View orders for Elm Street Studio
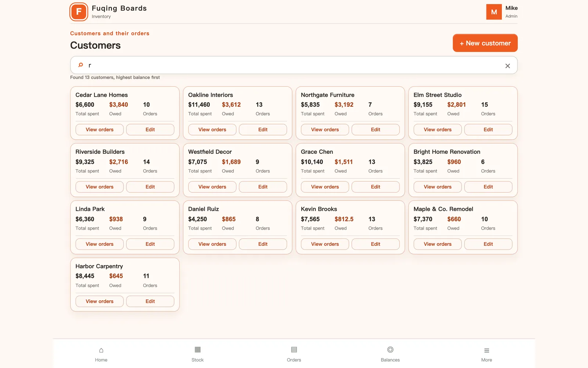This screenshot has height=368, width=588. point(438,130)
